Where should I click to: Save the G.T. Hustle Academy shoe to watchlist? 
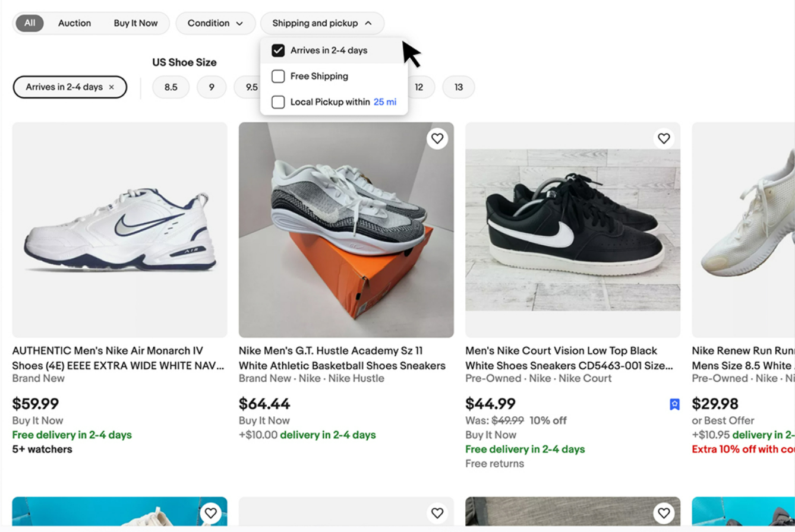point(437,138)
